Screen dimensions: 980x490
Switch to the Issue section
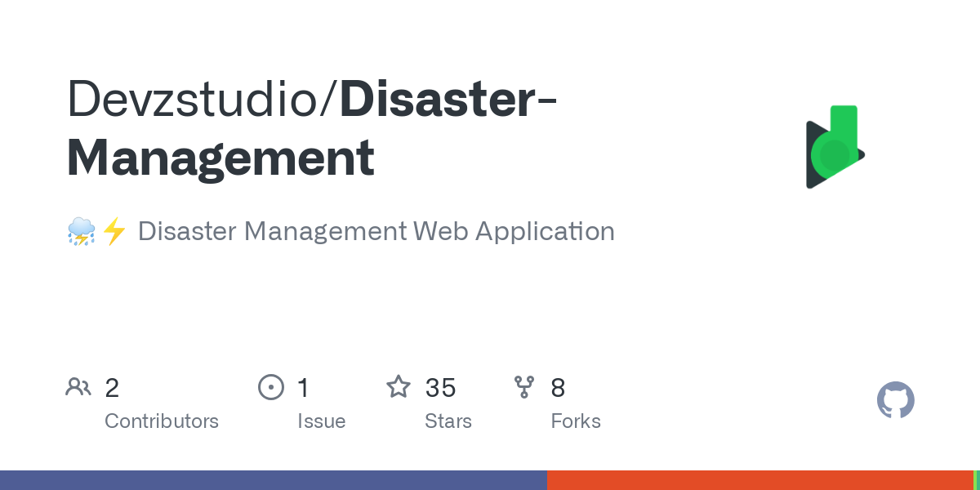tap(322, 421)
